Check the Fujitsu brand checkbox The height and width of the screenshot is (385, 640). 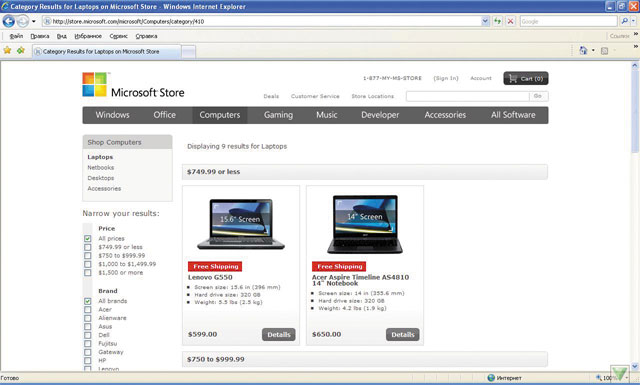88,344
